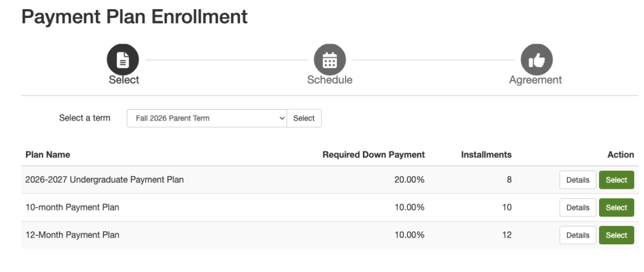Viewport: 644px width, 272px height.
Task: Click the Select step document icon
Action: point(123,60)
